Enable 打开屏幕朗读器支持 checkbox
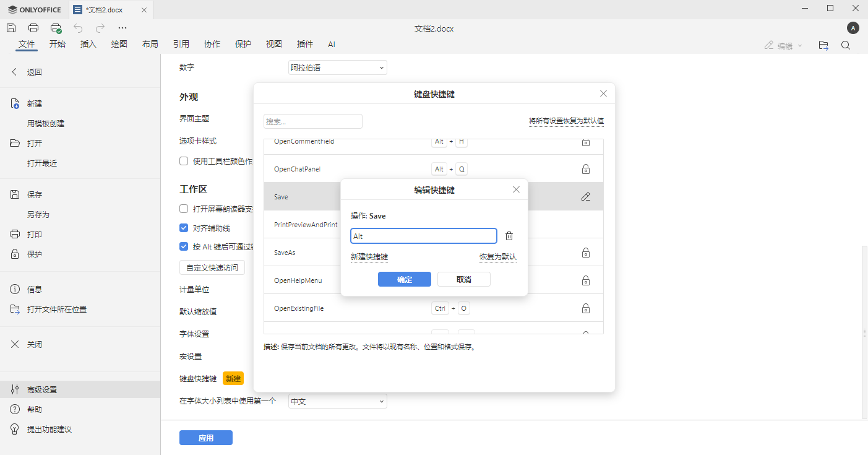This screenshot has height=455, width=868. click(x=184, y=208)
